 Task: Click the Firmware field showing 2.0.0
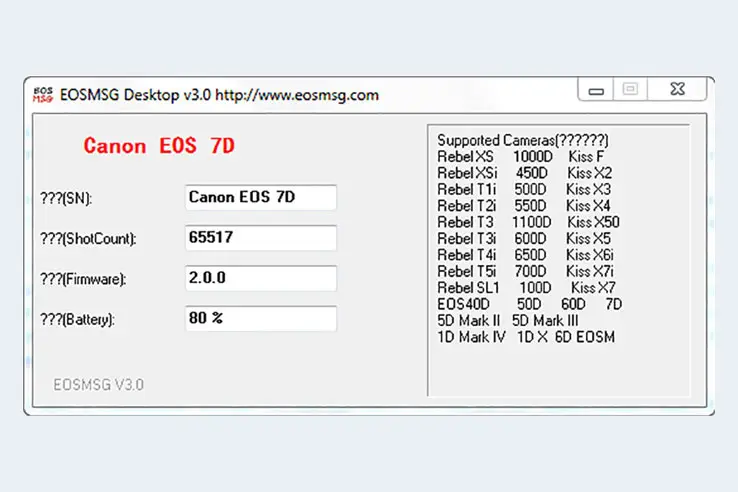[x=261, y=278]
